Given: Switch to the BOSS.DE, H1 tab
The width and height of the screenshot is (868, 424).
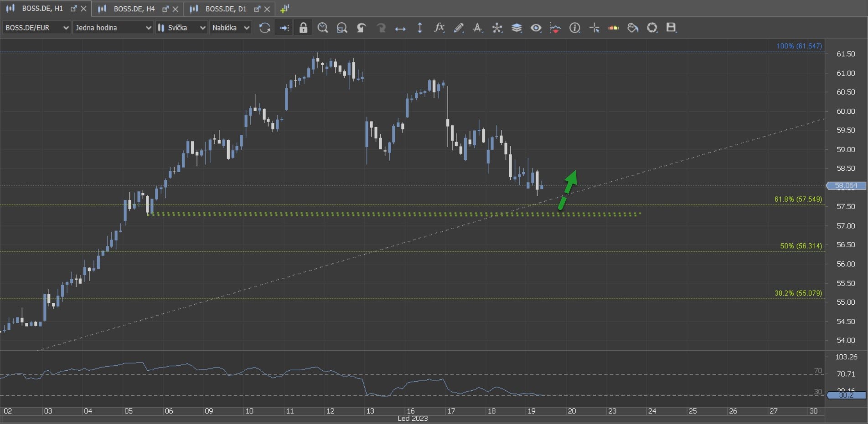Looking at the screenshot, I should click(42, 9).
